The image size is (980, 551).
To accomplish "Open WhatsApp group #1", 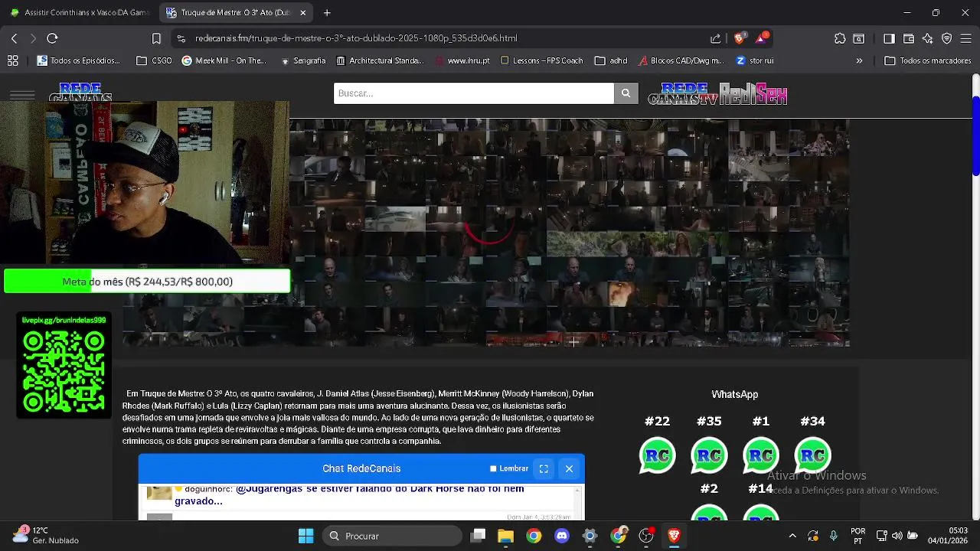I will [x=760, y=455].
